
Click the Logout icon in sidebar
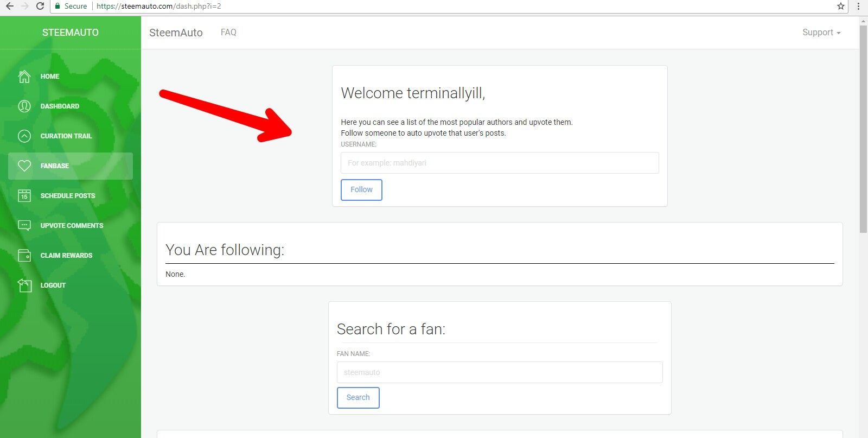point(24,285)
